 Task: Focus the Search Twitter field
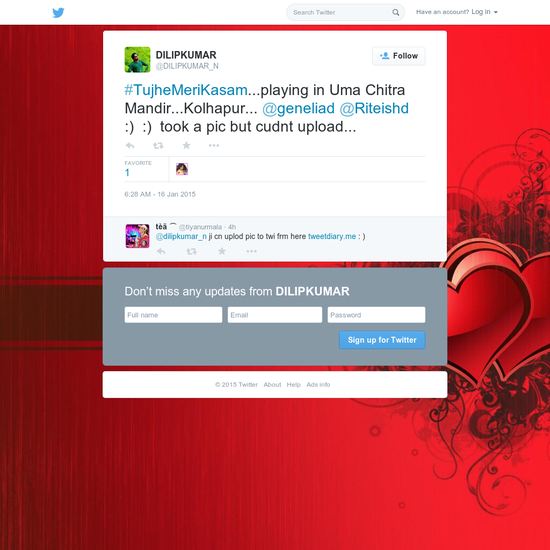tap(346, 12)
